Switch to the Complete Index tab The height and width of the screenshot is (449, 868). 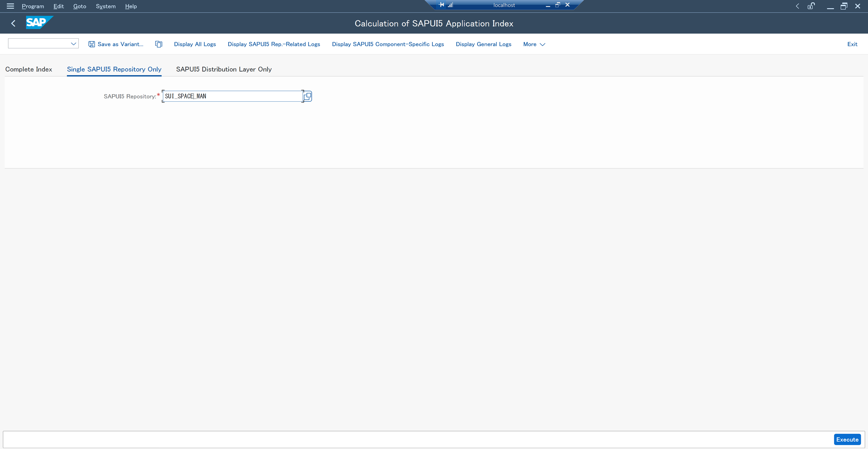click(29, 69)
